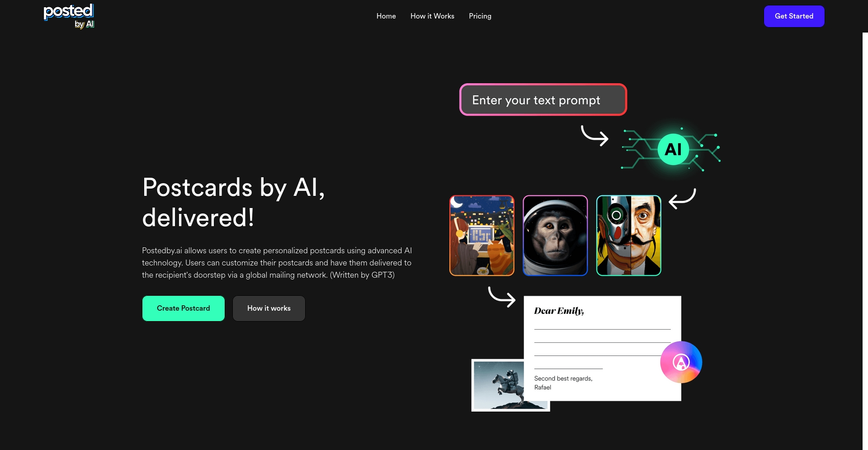The image size is (868, 450).
Task: Click the green AI circuit icon
Action: click(x=672, y=149)
